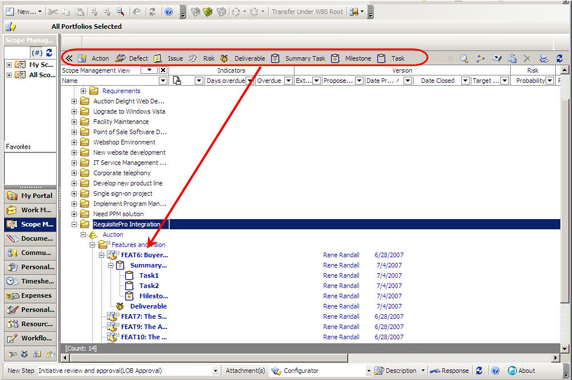Image resolution: width=572 pixels, height=380 pixels.
Task: Open the Overdue column filter dropdown
Action: click(288, 81)
